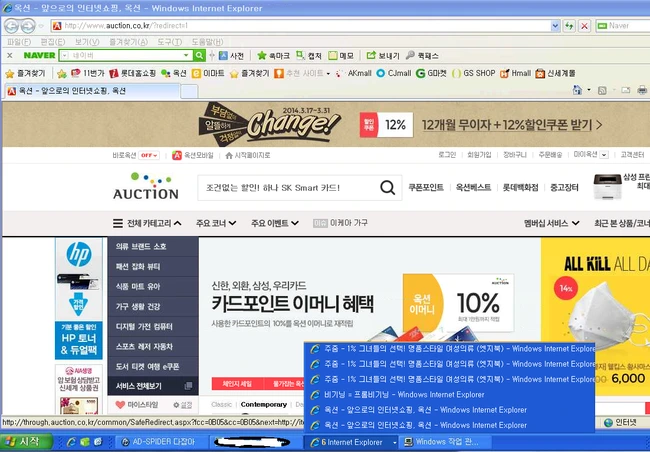Open AD-SPIDER 다잡아 taskbar item
650x452 pixels.
(x=159, y=442)
